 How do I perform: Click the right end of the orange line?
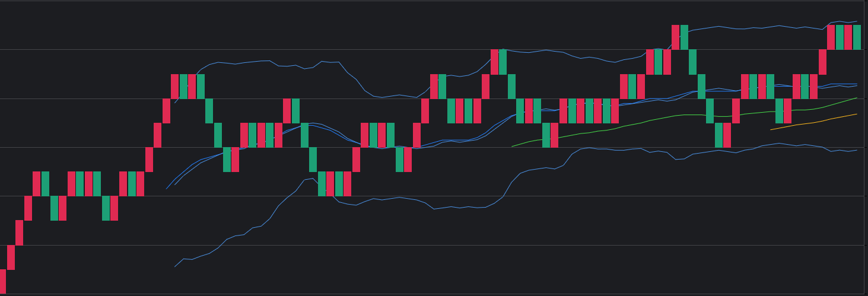(x=857, y=114)
